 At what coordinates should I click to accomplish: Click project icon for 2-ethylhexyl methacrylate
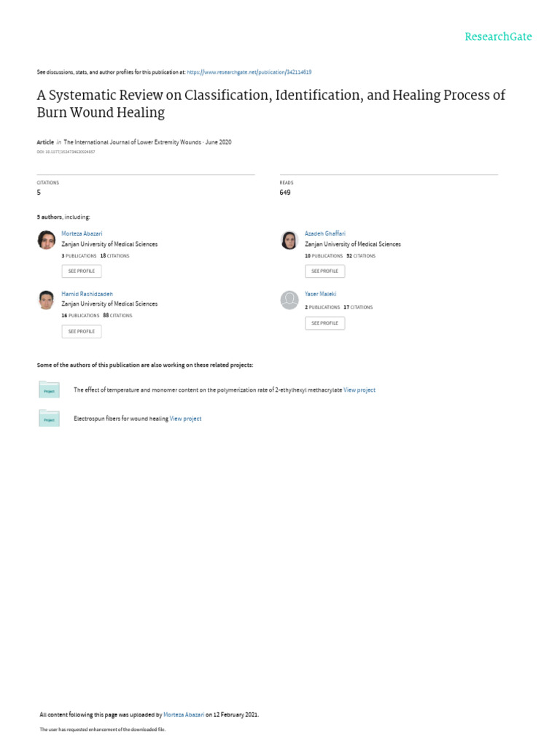(49, 390)
